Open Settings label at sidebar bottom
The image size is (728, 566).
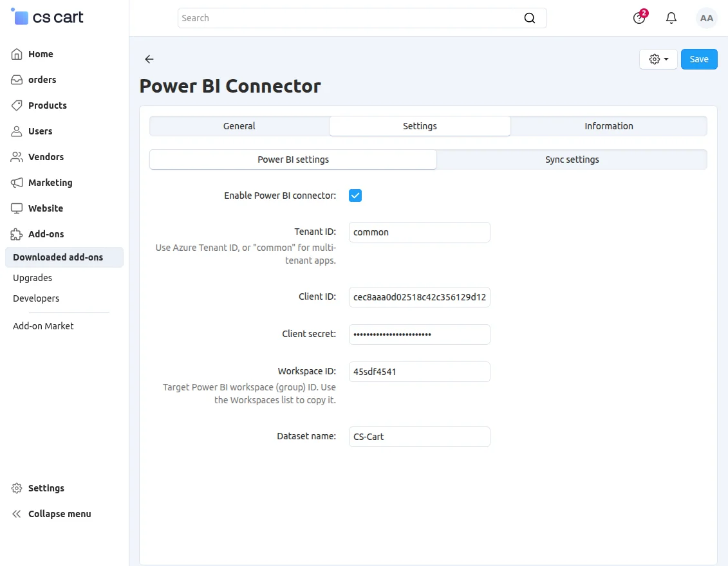click(46, 488)
